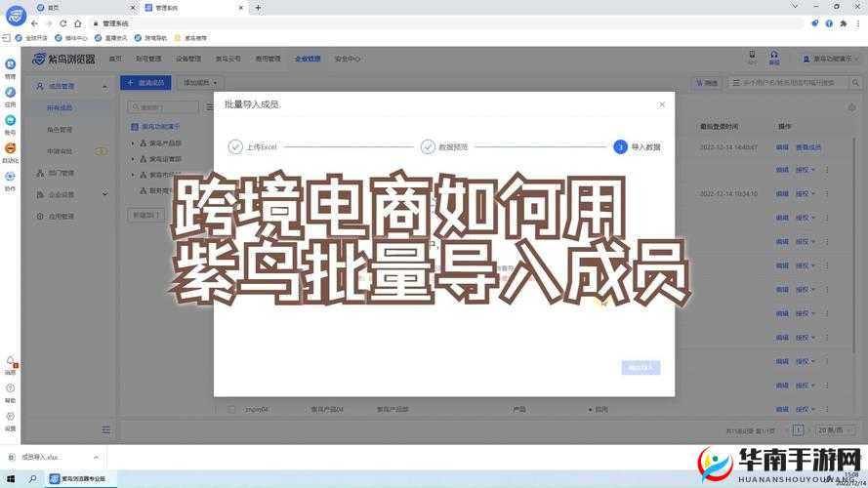Click 查看成员 in the first table row

click(x=808, y=147)
